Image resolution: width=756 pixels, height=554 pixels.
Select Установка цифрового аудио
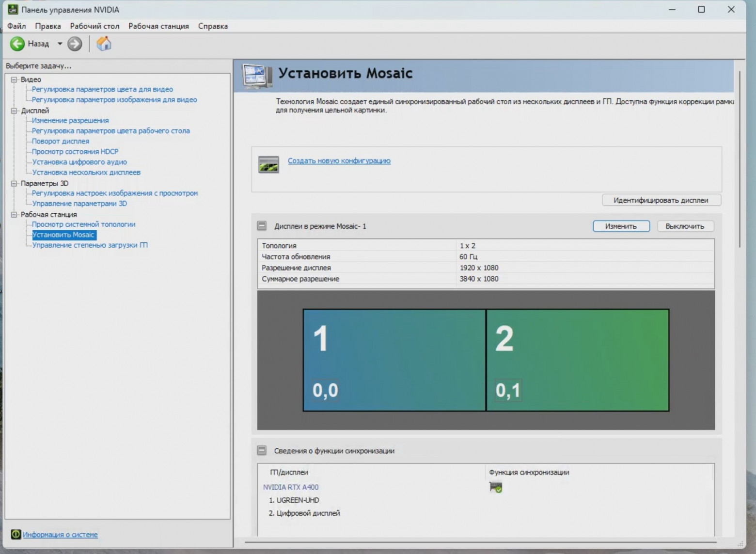click(79, 162)
